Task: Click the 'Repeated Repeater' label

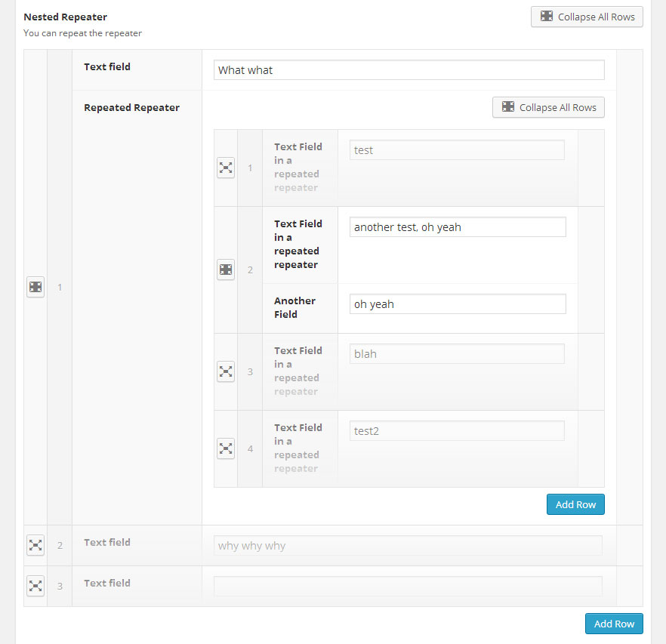Action: click(131, 108)
